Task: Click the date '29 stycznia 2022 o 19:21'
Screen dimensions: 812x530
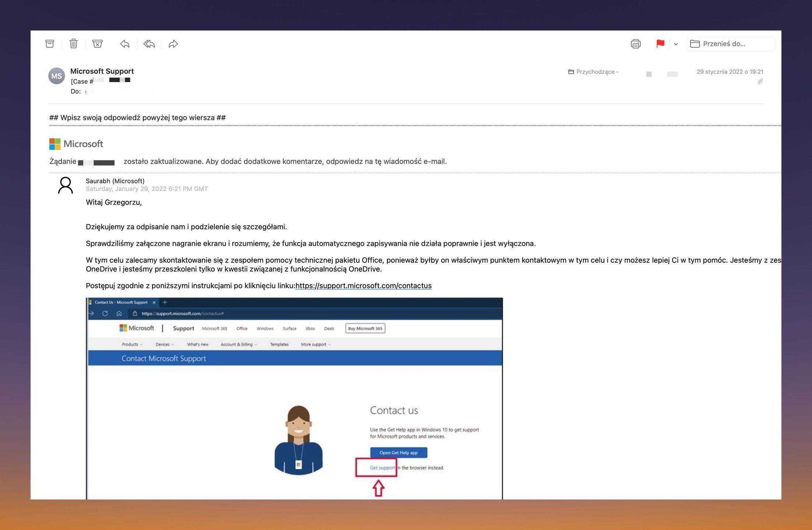Action: [730, 72]
